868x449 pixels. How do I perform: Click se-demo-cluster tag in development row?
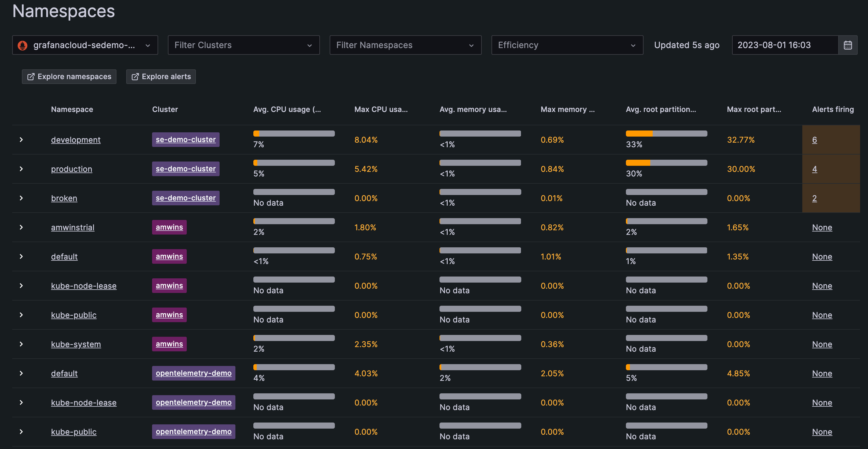pos(186,140)
